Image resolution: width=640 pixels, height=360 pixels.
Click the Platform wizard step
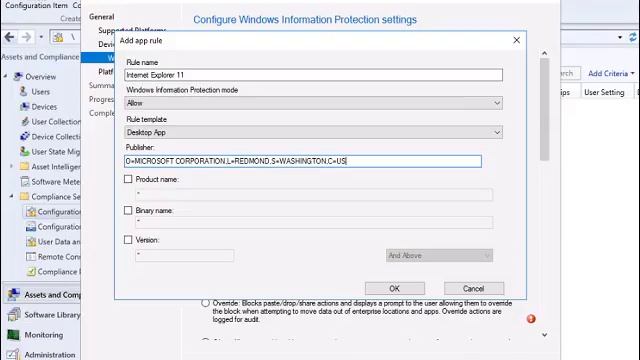point(106,71)
